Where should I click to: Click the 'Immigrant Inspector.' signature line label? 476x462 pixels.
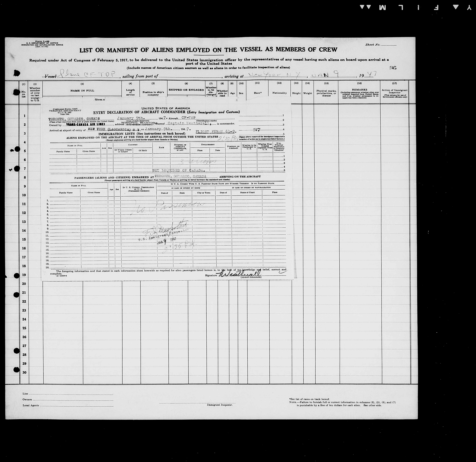click(x=220, y=405)
